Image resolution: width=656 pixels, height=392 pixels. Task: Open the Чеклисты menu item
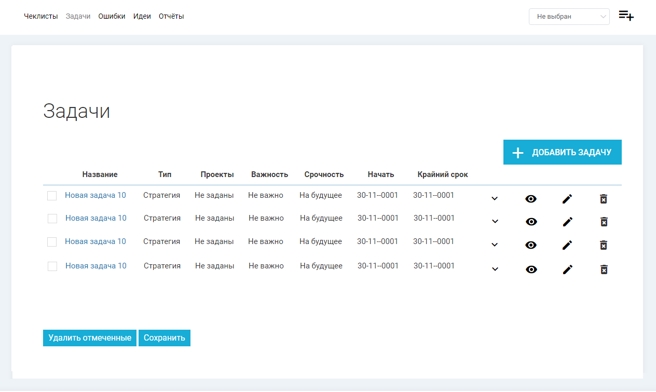(41, 16)
